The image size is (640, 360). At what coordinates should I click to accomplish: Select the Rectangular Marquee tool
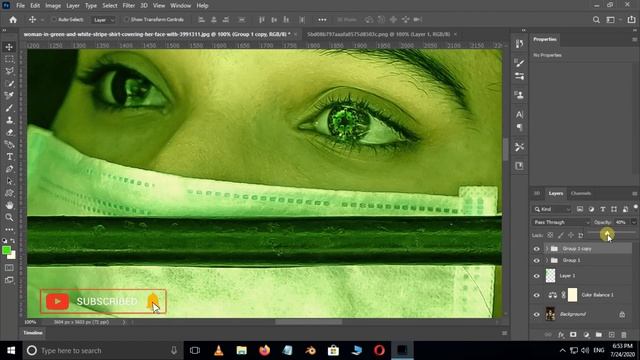pyautogui.click(x=9, y=59)
